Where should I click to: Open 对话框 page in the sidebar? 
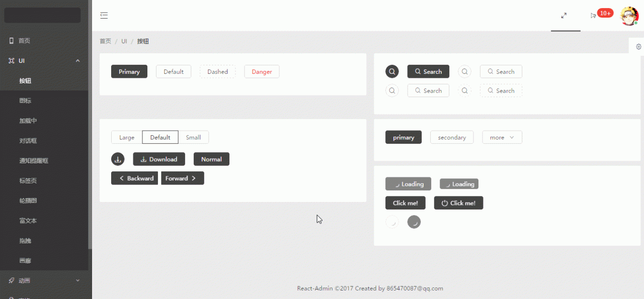click(44, 141)
